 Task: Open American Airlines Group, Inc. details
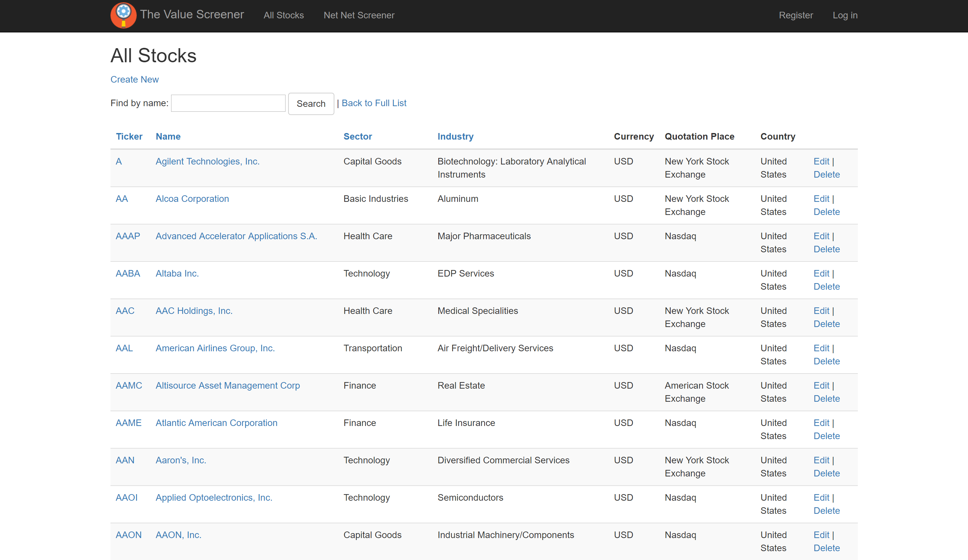pyautogui.click(x=215, y=348)
